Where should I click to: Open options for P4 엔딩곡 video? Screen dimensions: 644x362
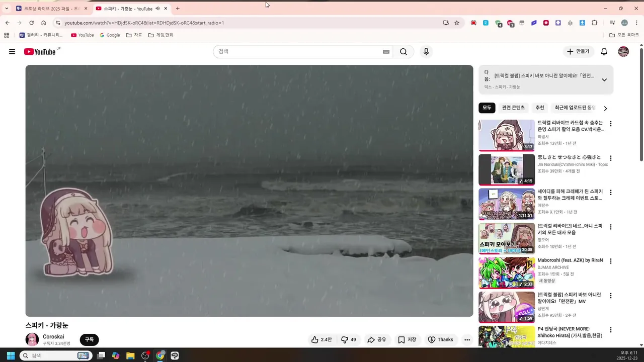click(611, 330)
